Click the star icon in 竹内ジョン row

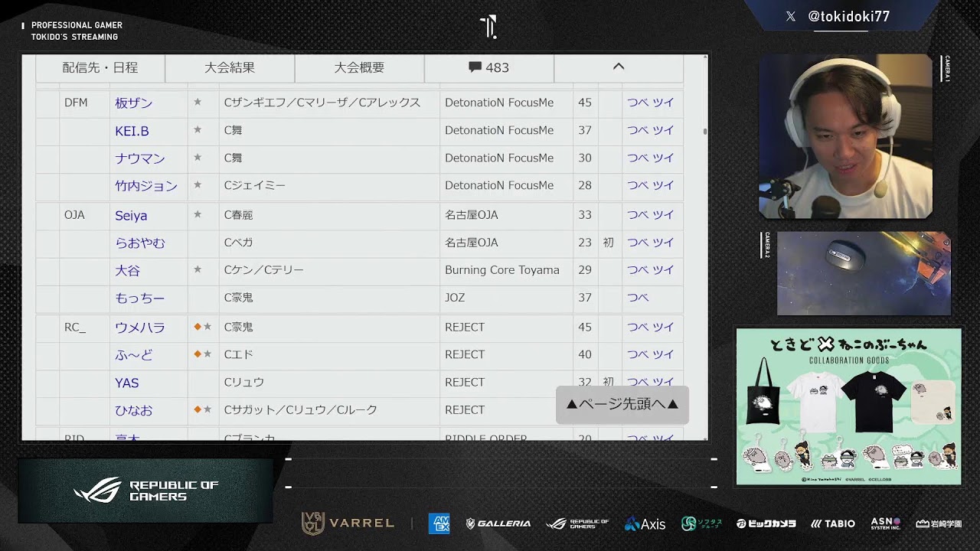click(198, 185)
